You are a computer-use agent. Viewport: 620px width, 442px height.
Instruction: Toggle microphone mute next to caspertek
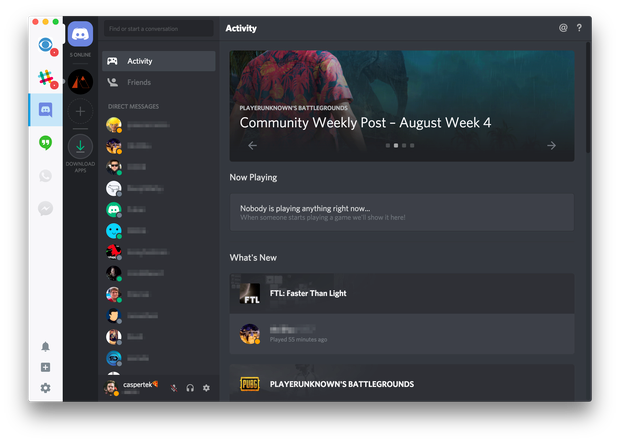point(174,388)
